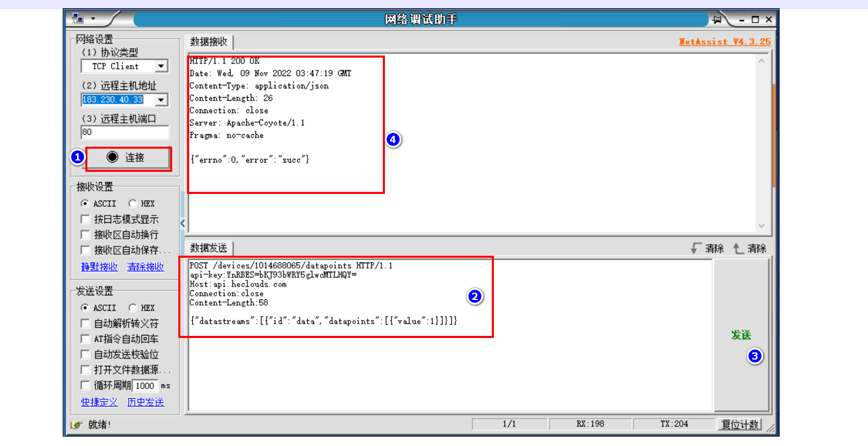Click the POST /devices/1014688065/datapoints line
Image resolution: width=868 pixels, height=446 pixels.
coord(291,265)
